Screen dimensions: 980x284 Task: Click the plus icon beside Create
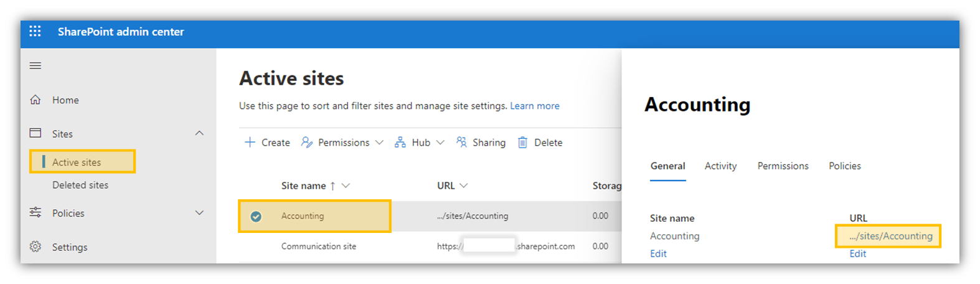[250, 142]
